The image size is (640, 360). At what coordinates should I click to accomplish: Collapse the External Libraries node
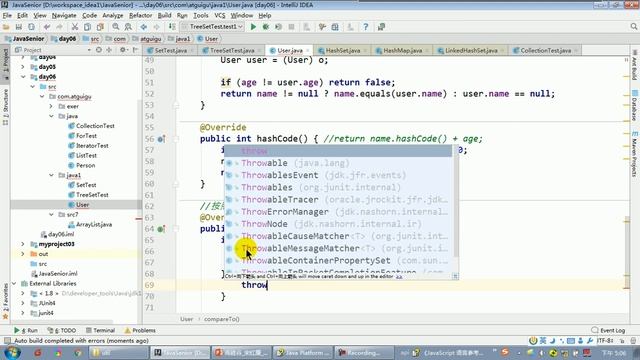click(14, 283)
